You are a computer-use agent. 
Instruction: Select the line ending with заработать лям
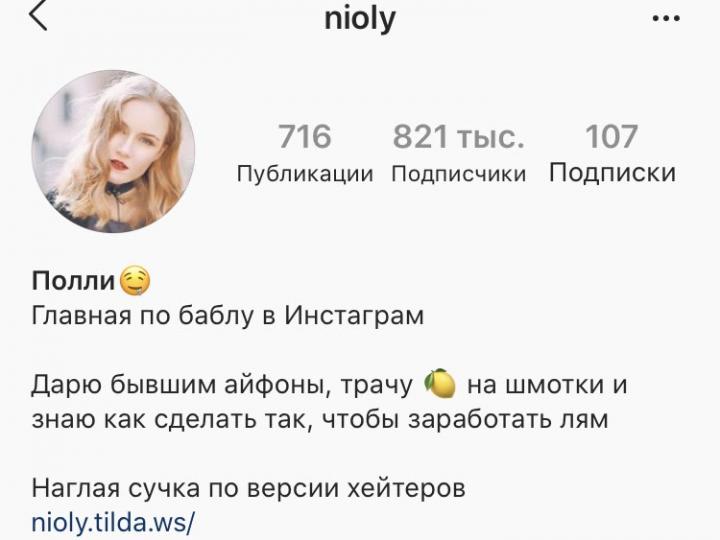coord(320,419)
